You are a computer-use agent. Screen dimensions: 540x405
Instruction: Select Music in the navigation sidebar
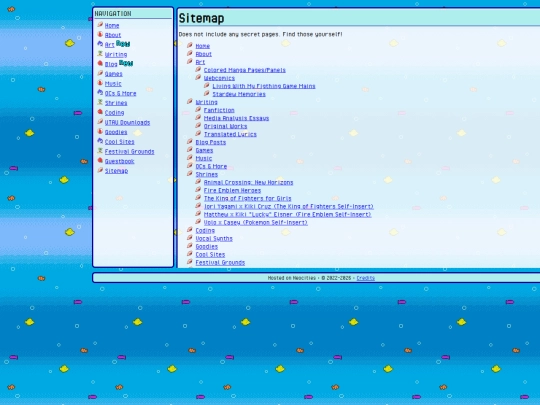tap(113, 84)
